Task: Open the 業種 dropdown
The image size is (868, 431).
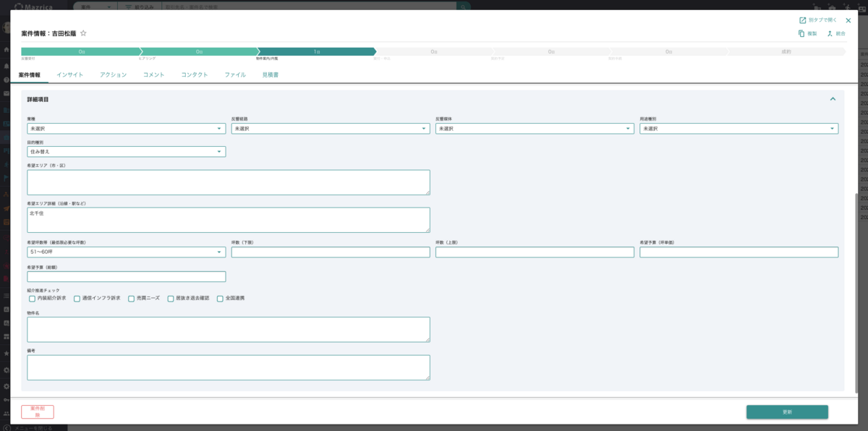Action: coord(126,129)
